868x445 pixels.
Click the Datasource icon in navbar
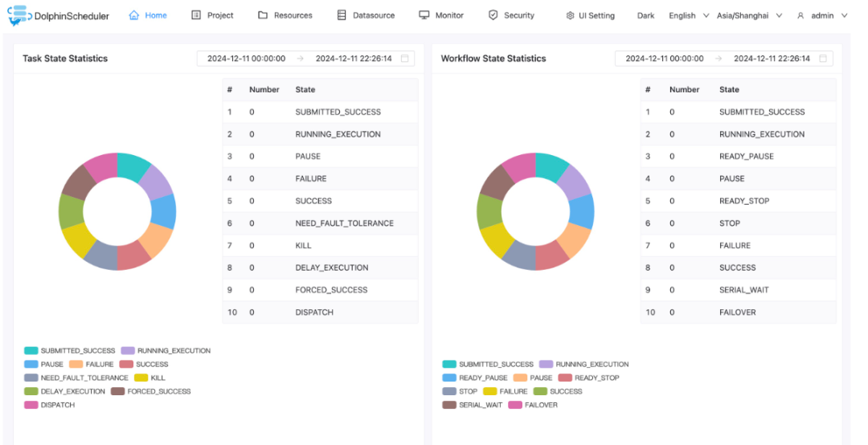click(342, 15)
